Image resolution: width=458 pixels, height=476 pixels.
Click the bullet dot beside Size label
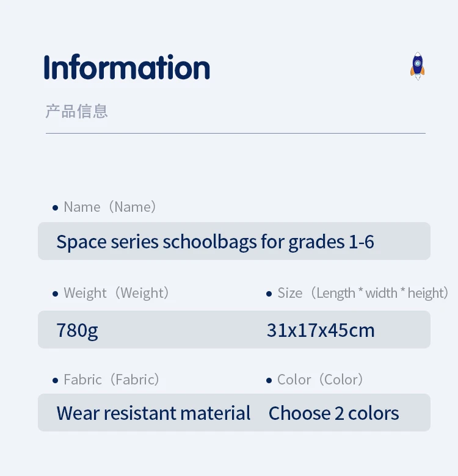coord(269,294)
